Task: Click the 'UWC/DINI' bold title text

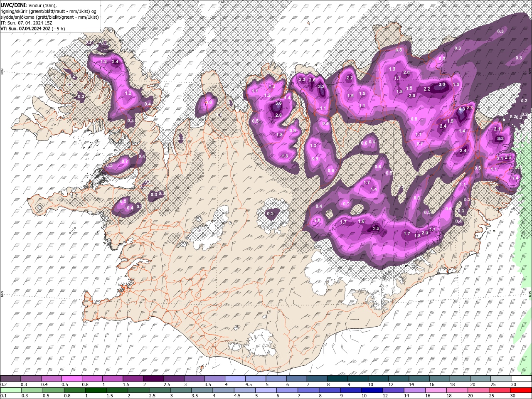Action: pos(12,5)
